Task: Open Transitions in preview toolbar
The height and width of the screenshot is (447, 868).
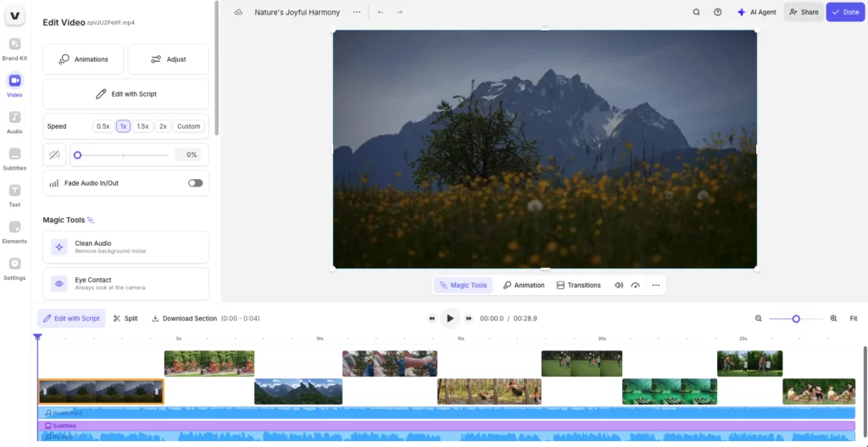Action: [578, 285]
